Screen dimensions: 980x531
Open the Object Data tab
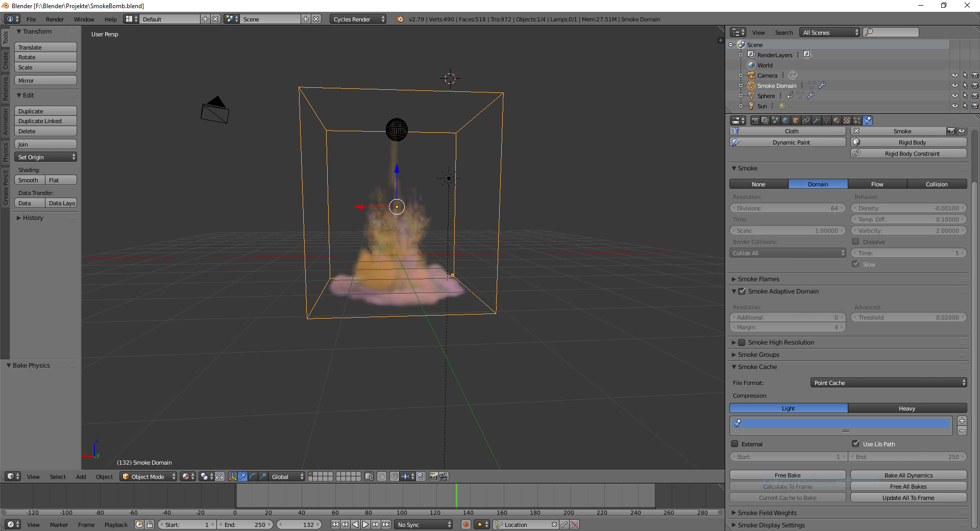point(826,120)
